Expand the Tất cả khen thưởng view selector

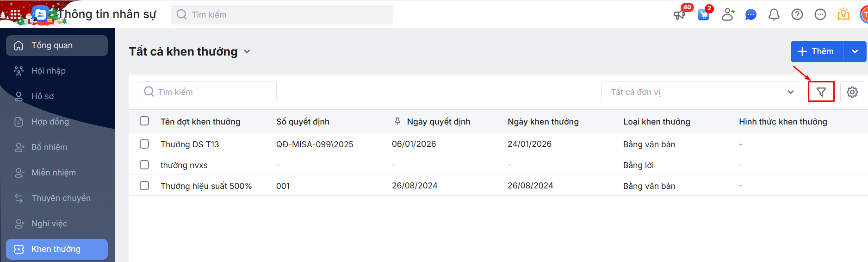click(x=247, y=51)
